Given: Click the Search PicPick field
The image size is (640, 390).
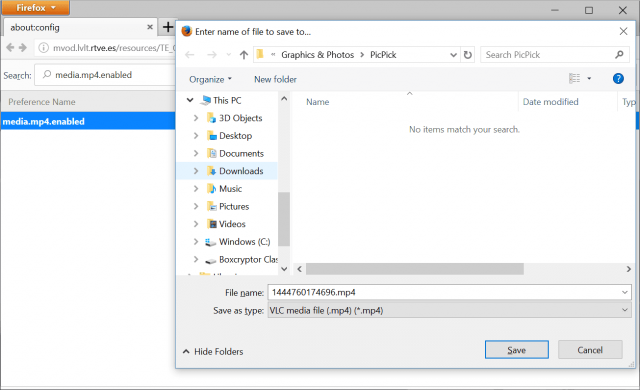Looking at the screenshot, I should (x=547, y=55).
